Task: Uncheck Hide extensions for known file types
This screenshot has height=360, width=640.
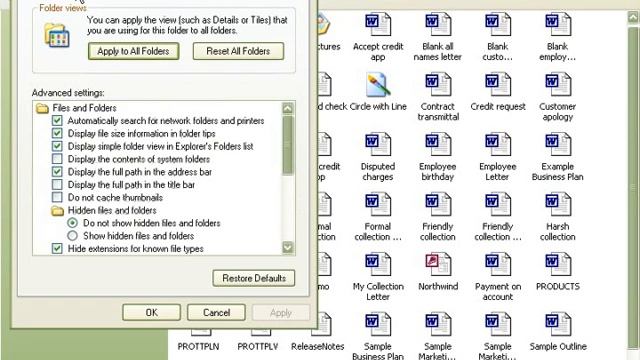Action: tap(57, 249)
